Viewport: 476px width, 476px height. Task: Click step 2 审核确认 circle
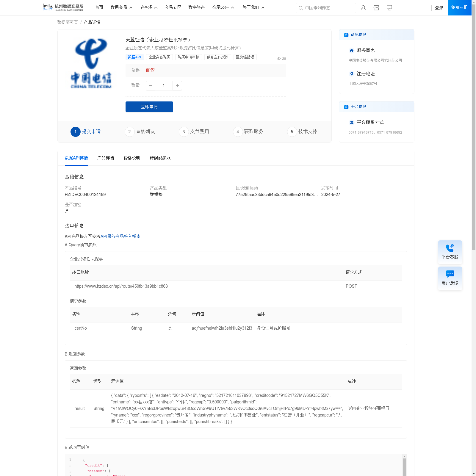click(129, 132)
